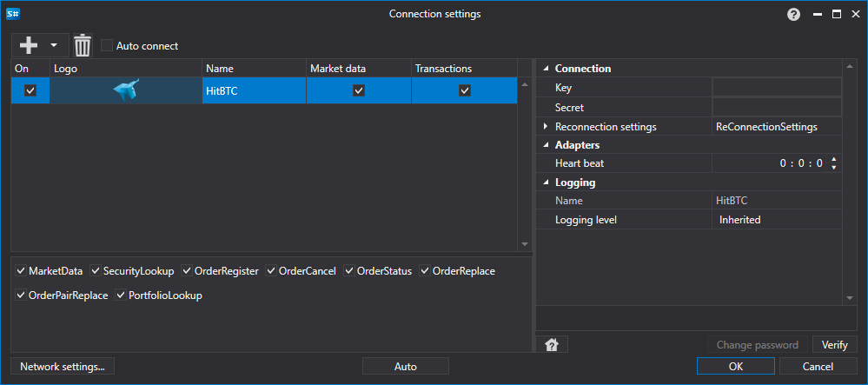Image resolution: width=868 pixels, height=385 pixels.
Task: Click the Market data column header
Action: [x=359, y=69]
